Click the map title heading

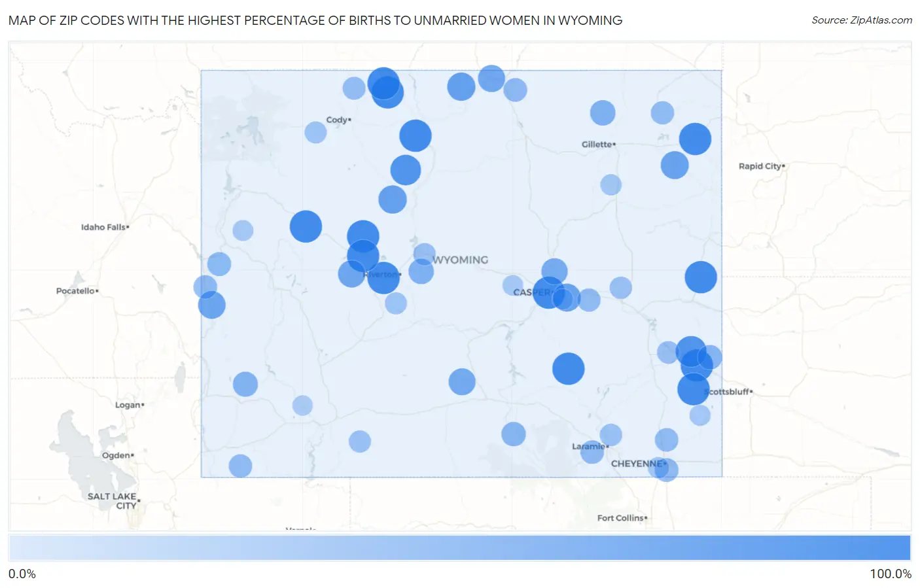click(315, 20)
